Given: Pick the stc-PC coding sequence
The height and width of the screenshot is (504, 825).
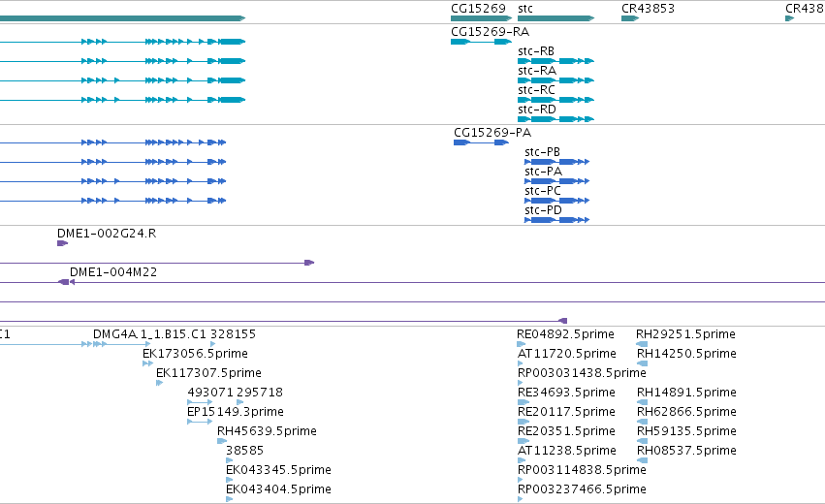Looking at the screenshot, I should pyautogui.click(x=556, y=201).
